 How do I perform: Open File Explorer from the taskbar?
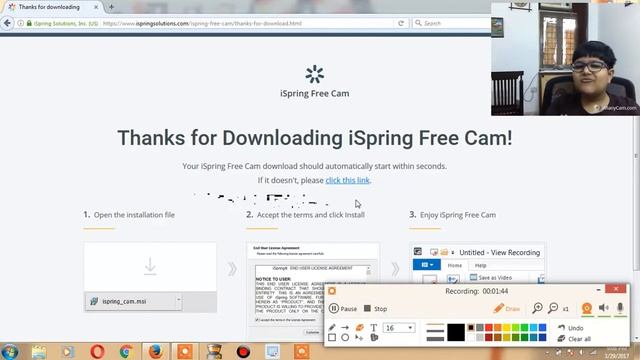click(x=39, y=352)
